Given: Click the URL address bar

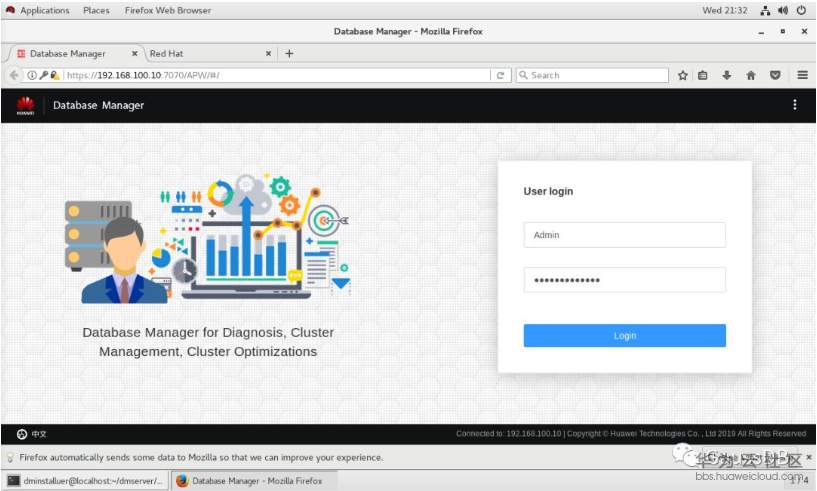Looking at the screenshot, I should pyautogui.click(x=276, y=75).
